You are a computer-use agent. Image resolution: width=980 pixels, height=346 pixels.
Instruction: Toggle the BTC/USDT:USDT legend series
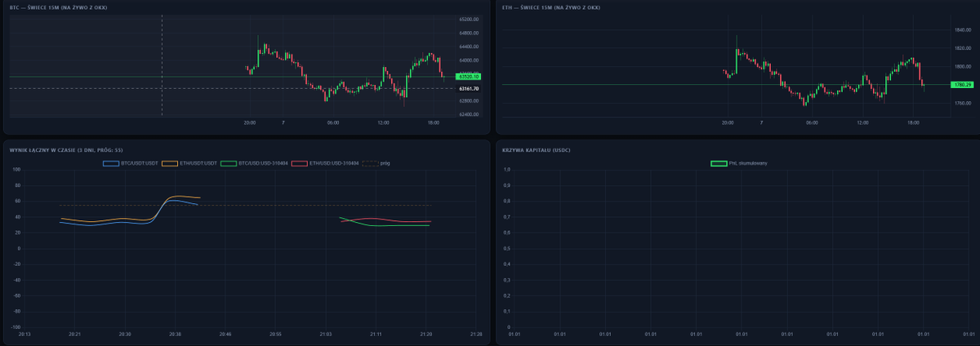[x=130, y=163]
